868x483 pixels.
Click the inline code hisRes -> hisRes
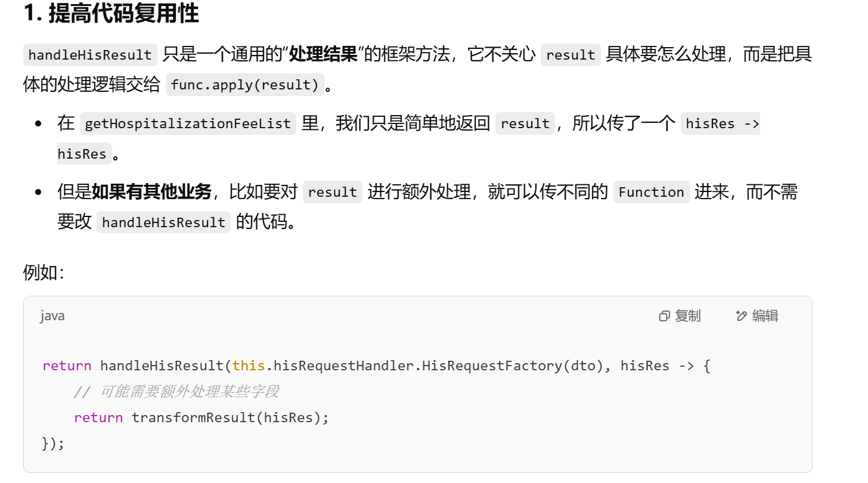pyautogui.click(x=721, y=123)
